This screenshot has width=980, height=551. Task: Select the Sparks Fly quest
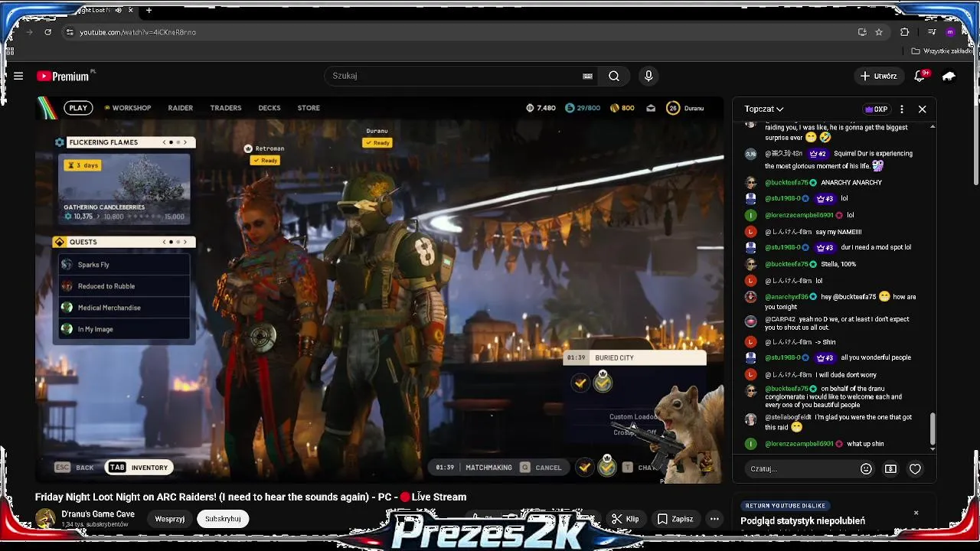click(x=124, y=265)
